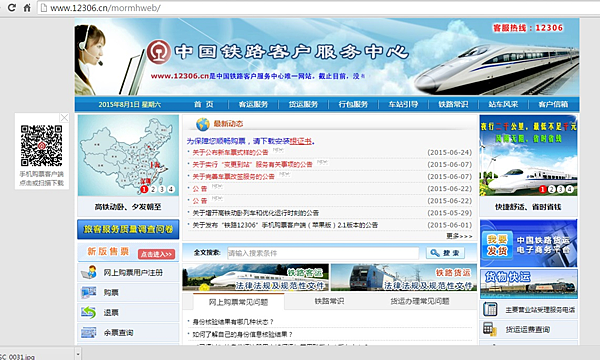Open 客运服务 menu item

(253, 104)
